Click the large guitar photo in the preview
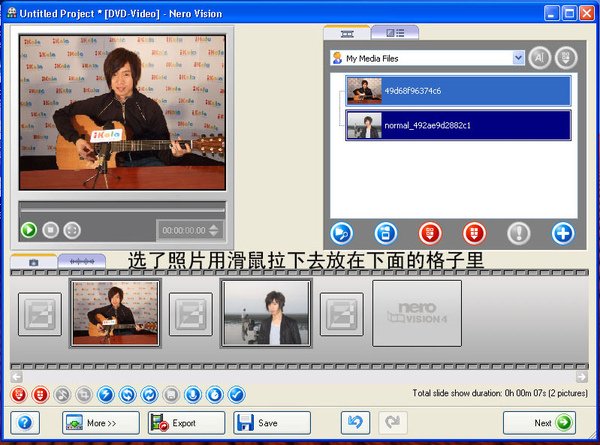This screenshot has height=445, width=600. [x=122, y=112]
